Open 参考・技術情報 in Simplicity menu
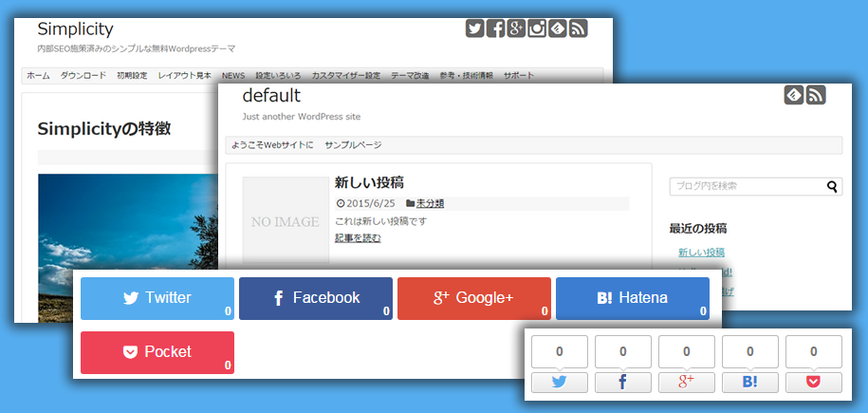The image size is (868, 413). (466, 76)
